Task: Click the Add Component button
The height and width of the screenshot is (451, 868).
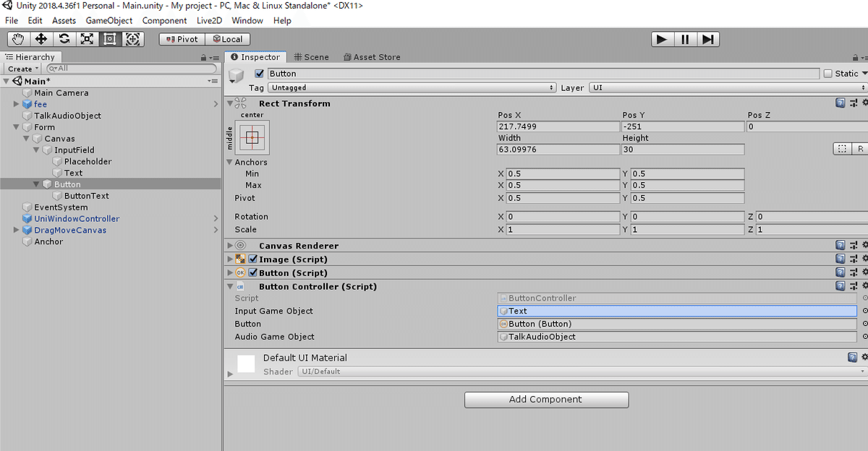Action: [546, 399]
